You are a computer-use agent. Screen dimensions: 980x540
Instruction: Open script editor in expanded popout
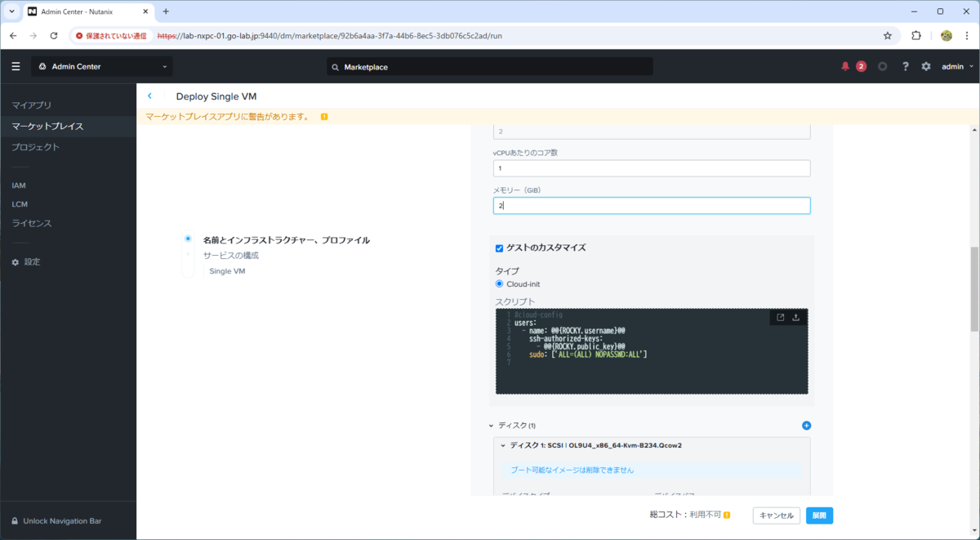pyautogui.click(x=780, y=318)
